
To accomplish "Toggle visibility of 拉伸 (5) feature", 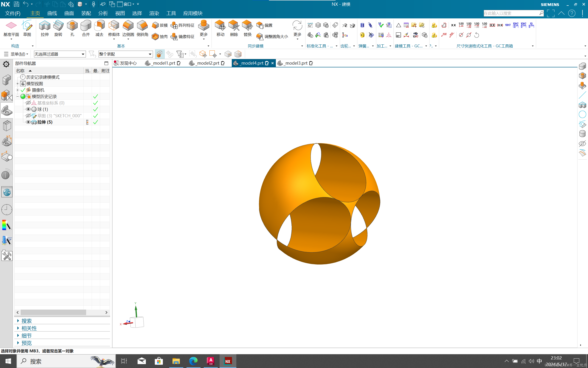I will coord(28,122).
